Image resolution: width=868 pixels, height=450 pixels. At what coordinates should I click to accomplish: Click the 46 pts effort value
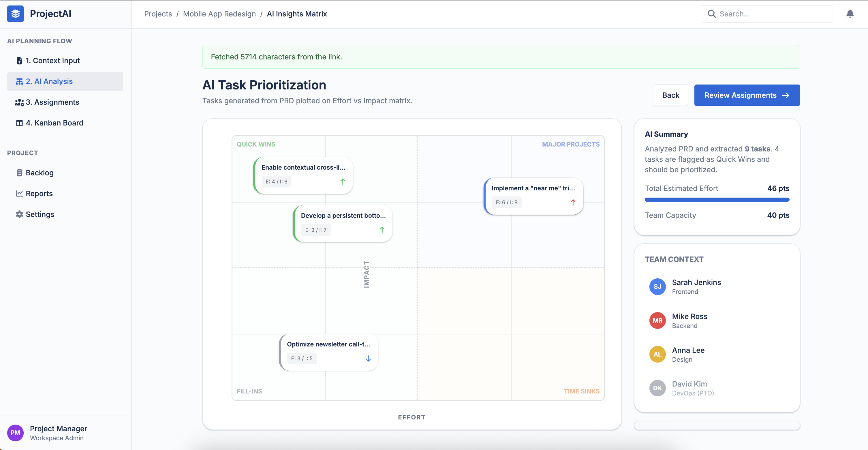point(778,188)
